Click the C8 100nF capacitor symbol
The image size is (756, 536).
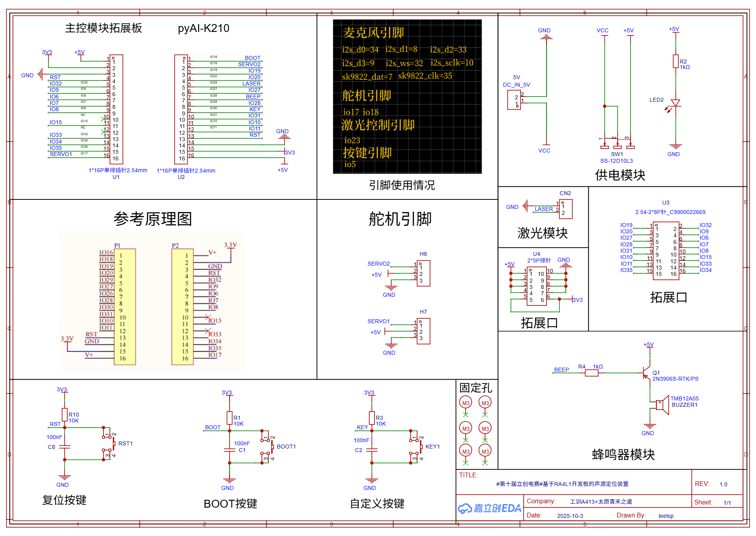click(x=65, y=447)
